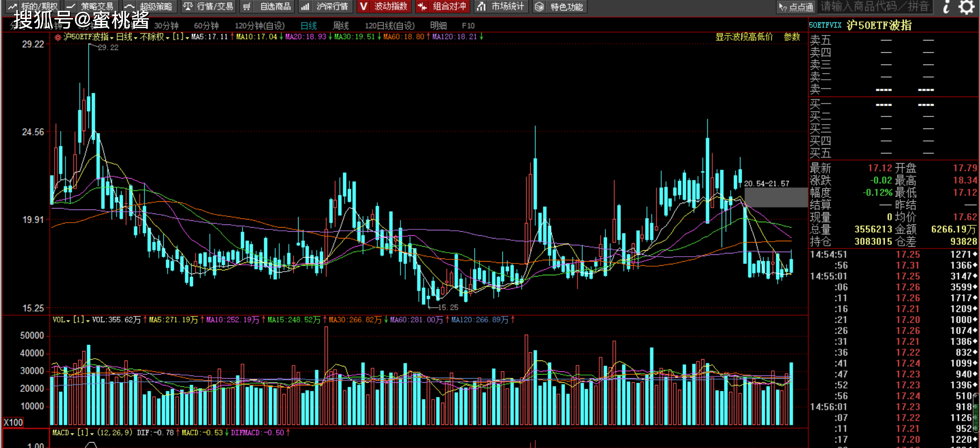Open 自选商品 shopping cart icon
This screenshot has width=980, height=448.
click(x=246, y=6)
